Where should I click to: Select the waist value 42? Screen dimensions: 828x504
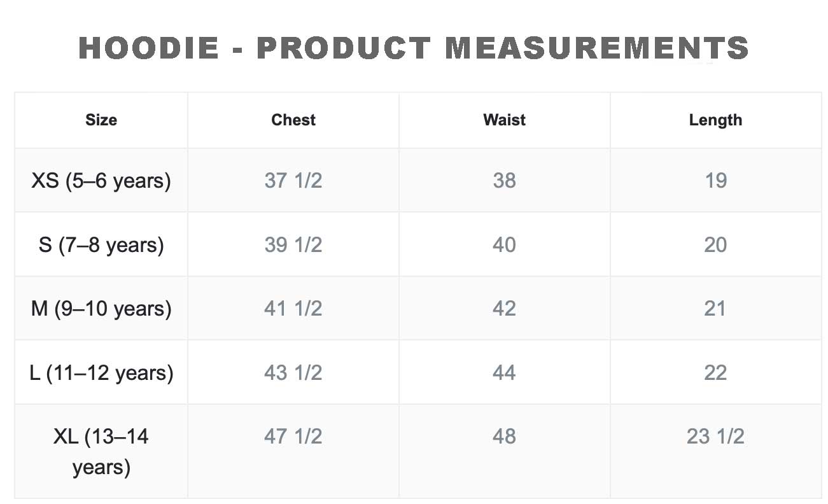(x=504, y=309)
